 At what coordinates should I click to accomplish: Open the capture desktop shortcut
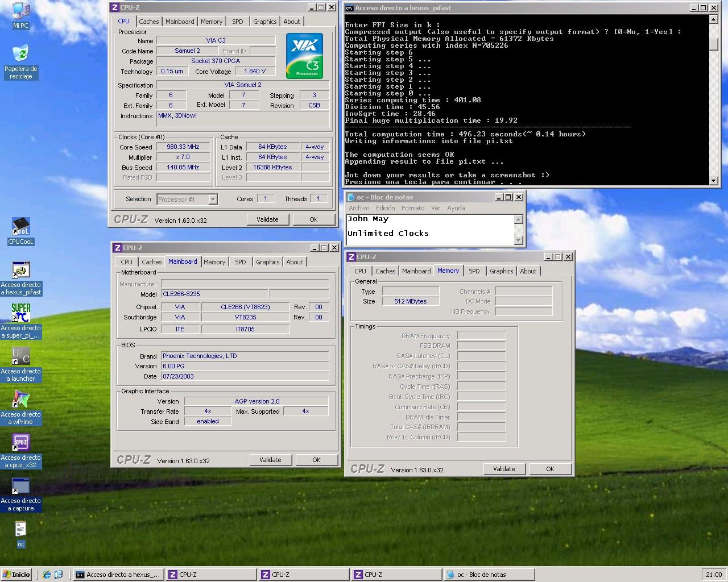tap(21, 494)
